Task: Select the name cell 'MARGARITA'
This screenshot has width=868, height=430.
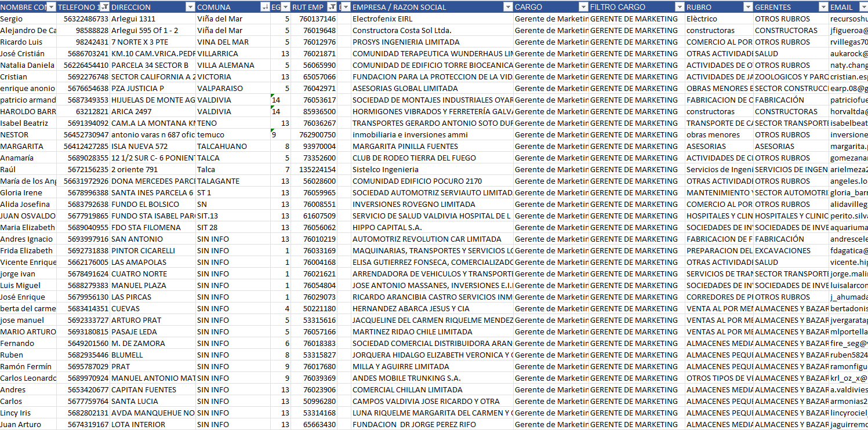Action: 28,146
